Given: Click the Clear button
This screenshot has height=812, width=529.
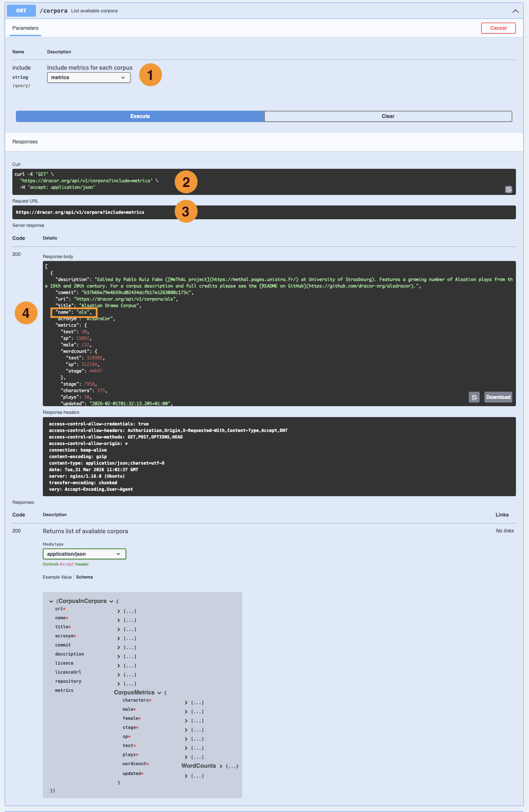Looking at the screenshot, I should pos(388,116).
